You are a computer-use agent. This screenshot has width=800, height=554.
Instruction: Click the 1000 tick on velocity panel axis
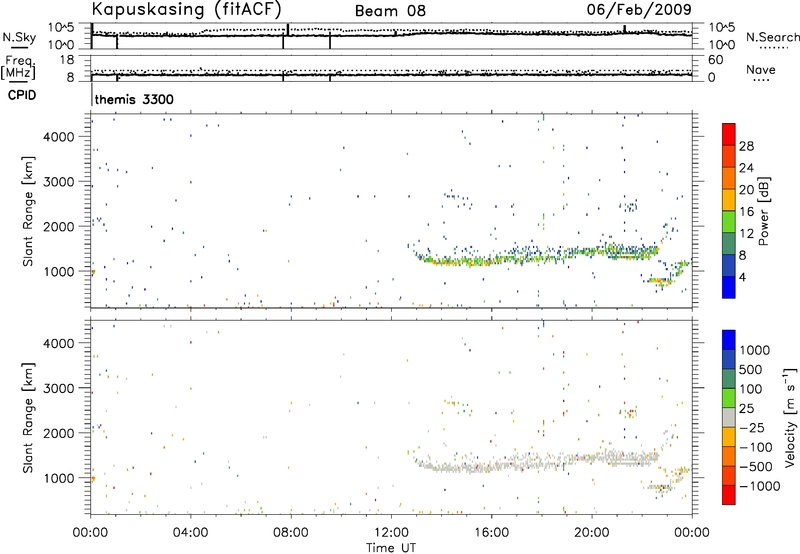[59, 478]
